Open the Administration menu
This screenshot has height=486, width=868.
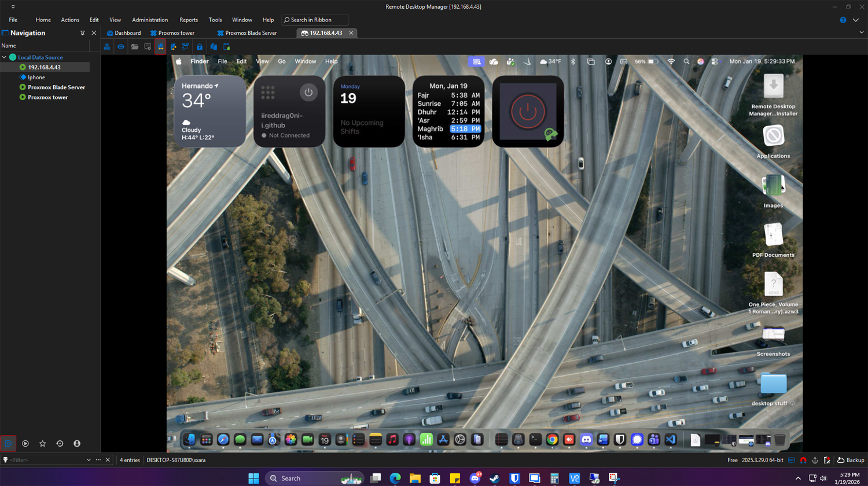(x=150, y=20)
